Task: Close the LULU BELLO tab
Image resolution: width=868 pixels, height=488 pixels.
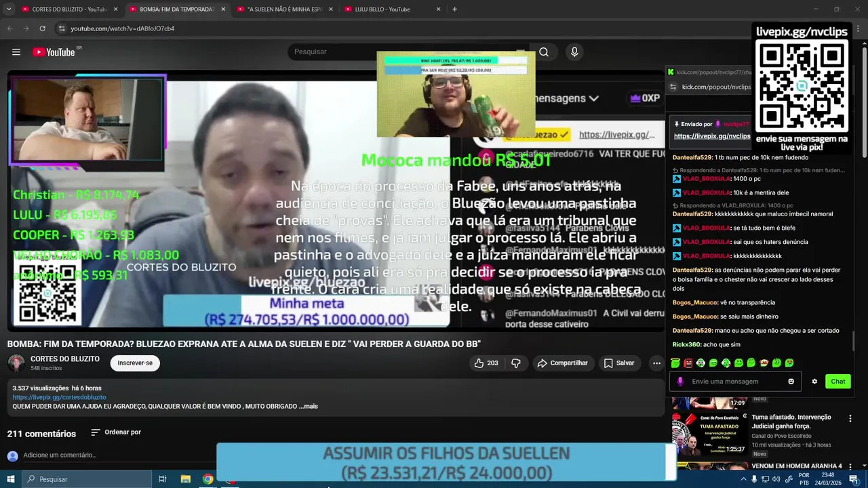Action: coord(439,9)
